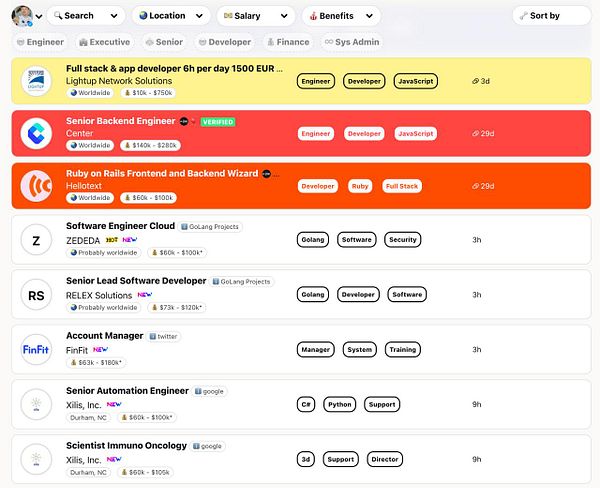This screenshot has height=488, width=600.
Task: Click the Security tag
Action: point(403,240)
